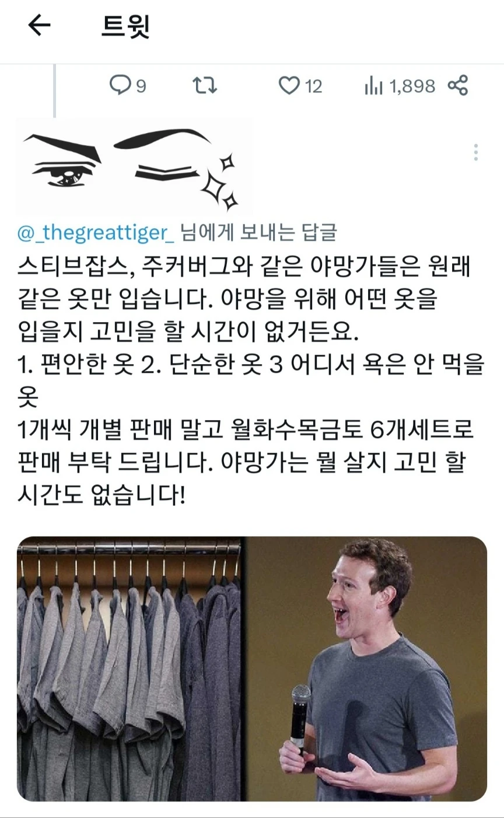Tap the '님에게 보내는 답글' reply label

coord(259,232)
